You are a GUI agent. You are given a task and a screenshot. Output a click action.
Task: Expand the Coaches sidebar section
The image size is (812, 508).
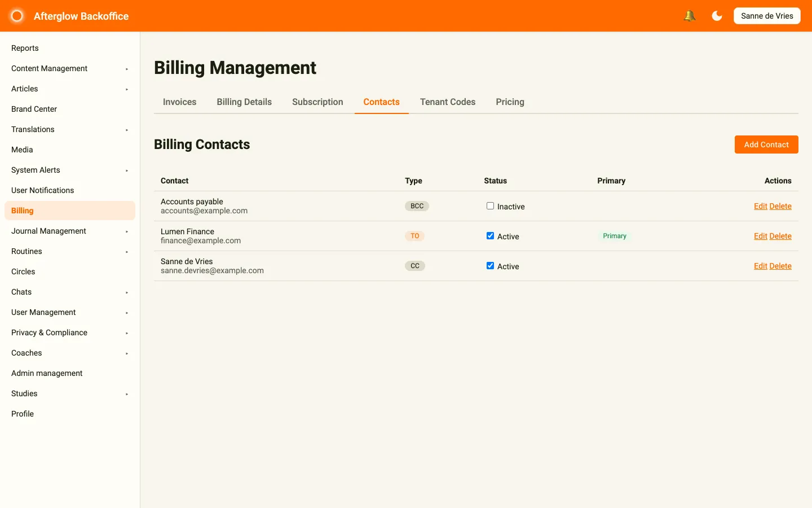[70, 353]
